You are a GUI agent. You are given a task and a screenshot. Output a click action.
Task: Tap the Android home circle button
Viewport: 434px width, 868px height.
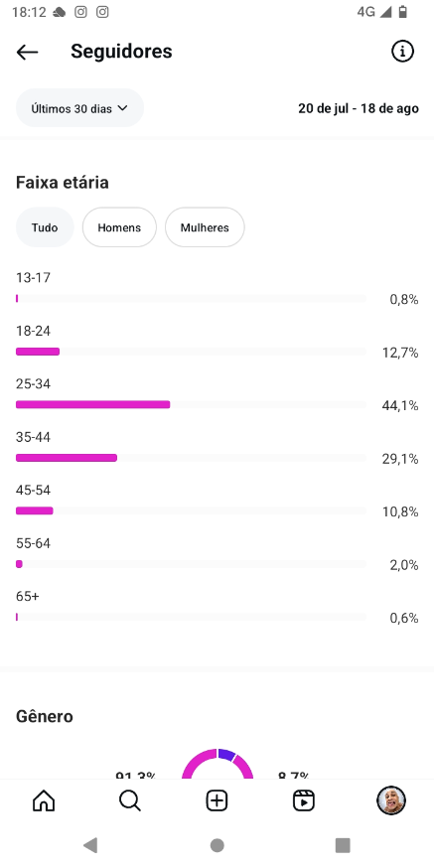pos(217,845)
